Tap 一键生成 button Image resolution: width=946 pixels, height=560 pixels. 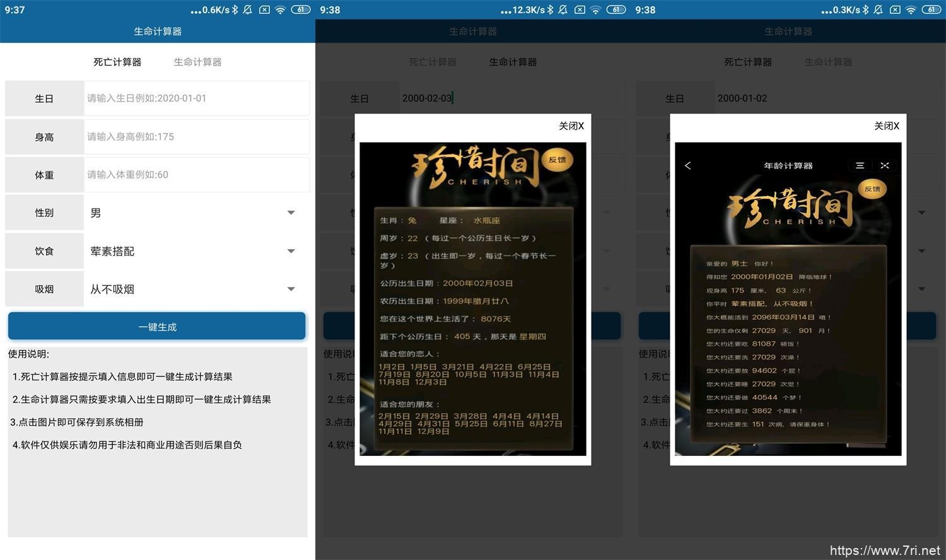(156, 326)
